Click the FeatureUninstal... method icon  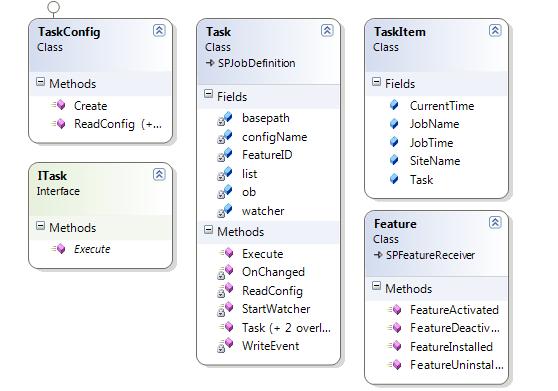[x=395, y=365]
